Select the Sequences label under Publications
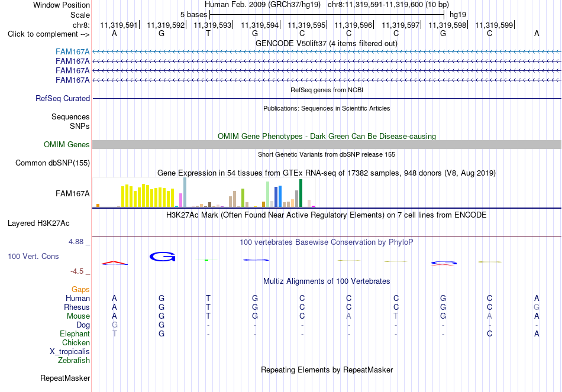562x392 pixels. tap(70, 117)
